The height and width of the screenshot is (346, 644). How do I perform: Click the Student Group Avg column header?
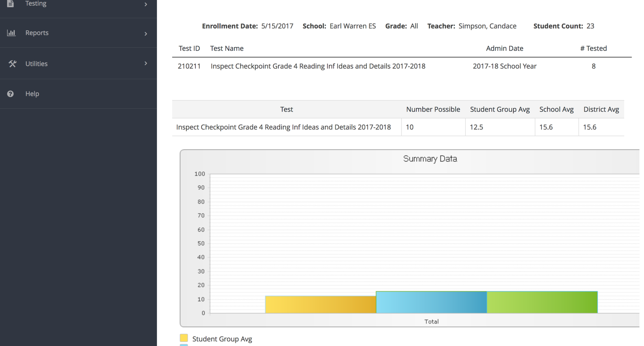click(x=500, y=109)
